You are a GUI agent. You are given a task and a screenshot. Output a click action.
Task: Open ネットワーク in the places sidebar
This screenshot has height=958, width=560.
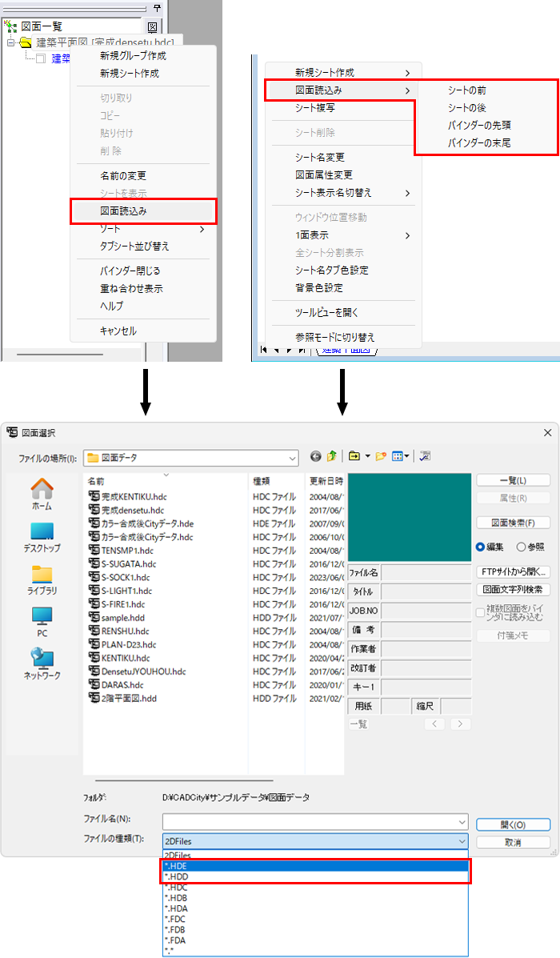[42, 664]
